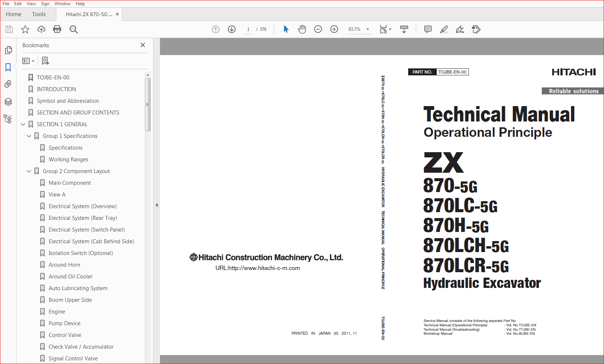This screenshot has height=364, width=604.
Task: Open the Find text magnifier tool
Action: coord(74,29)
